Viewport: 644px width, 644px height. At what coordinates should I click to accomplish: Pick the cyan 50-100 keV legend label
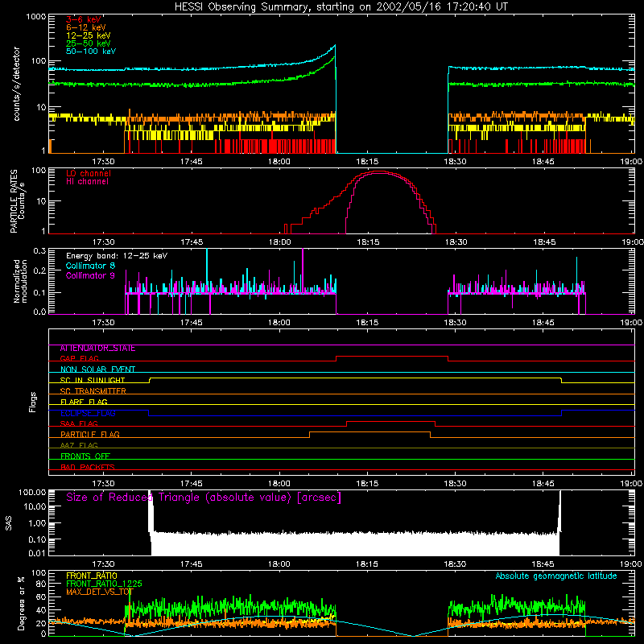click(x=91, y=52)
